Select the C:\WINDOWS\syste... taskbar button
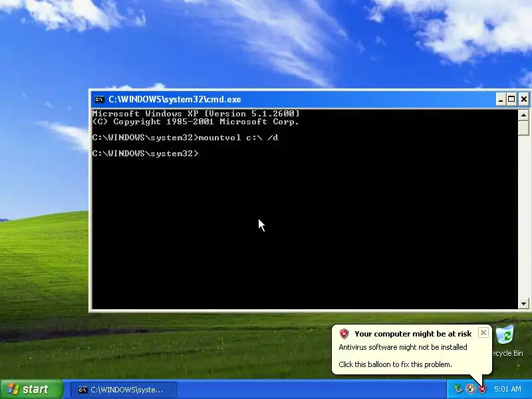Viewport: 532px width, 399px height. (124, 390)
